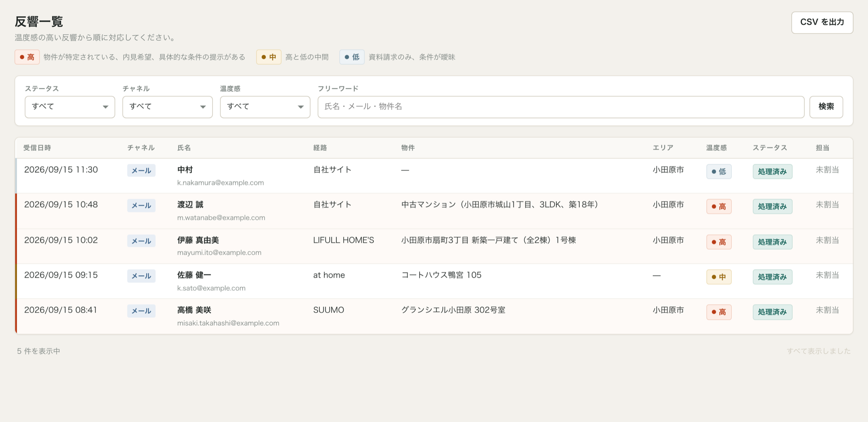The height and width of the screenshot is (422, 868).
Task: Click the メール tag in 佐藤 健一's row
Action: [x=141, y=276]
